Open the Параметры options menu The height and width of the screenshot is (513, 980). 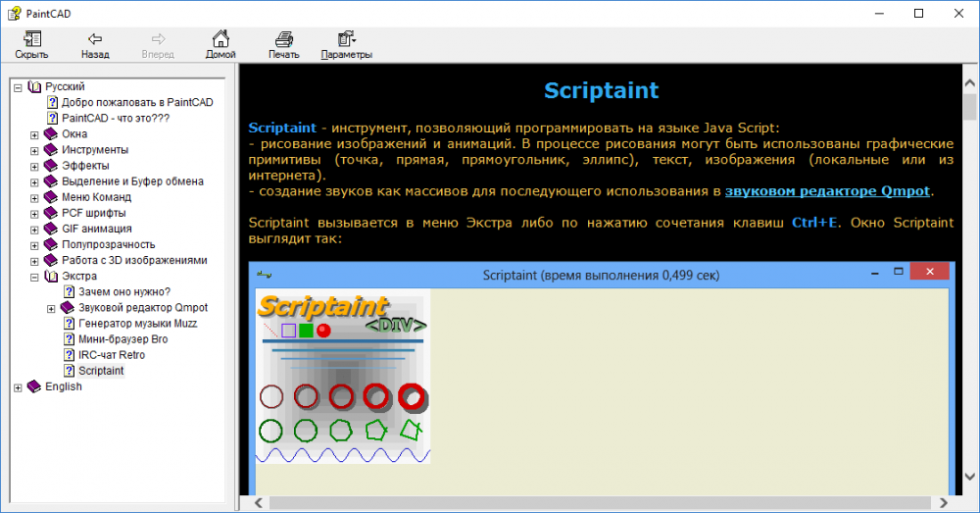[x=346, y=45]
